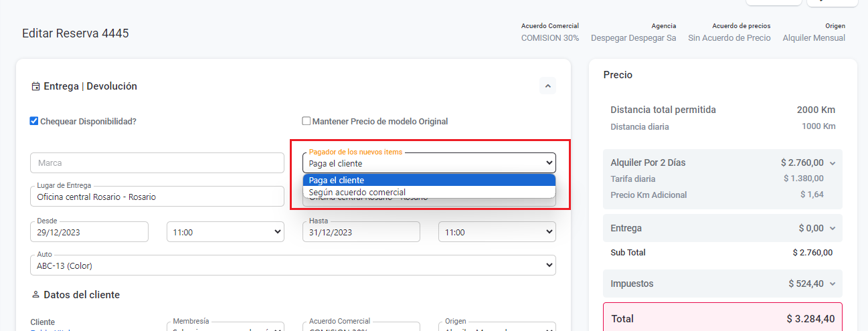Expand the Impuestos row chevron

[x=833, y=284]
